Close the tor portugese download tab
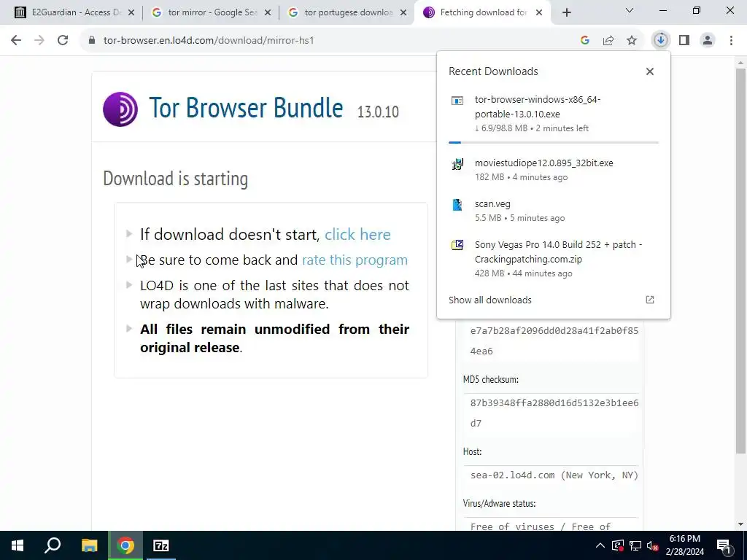This screenshot has height=560, width=747. (403, 13)
